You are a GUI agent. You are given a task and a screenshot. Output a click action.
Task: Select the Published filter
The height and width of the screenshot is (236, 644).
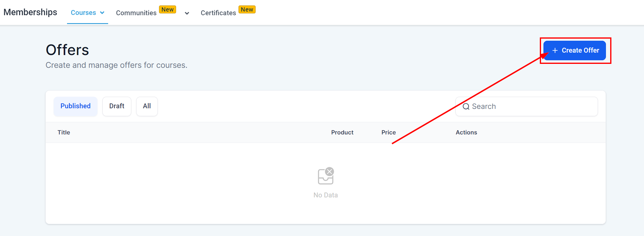(x=76, y=106)
